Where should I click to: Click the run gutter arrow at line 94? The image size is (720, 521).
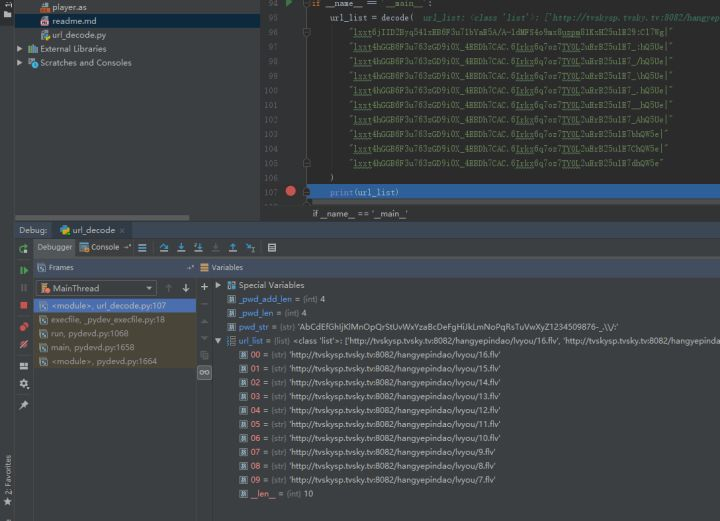pos(289,3)
